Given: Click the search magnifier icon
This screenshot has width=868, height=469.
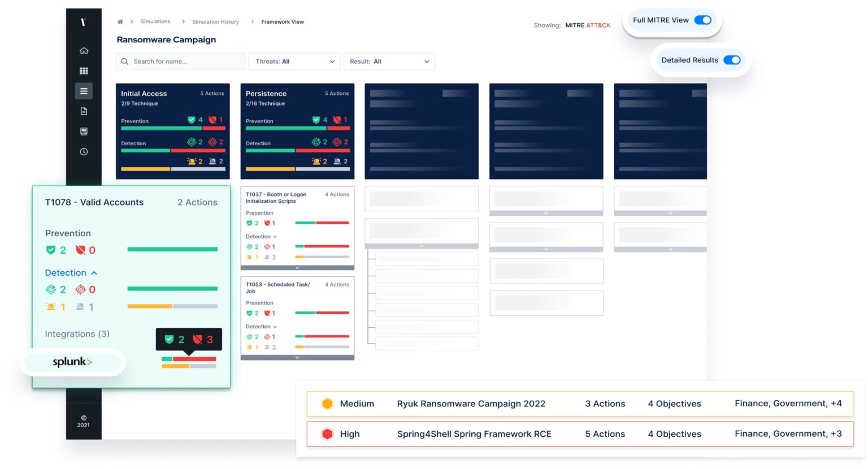Looking at the screenshot, I should pyautogui.click(x=125, y=62).
